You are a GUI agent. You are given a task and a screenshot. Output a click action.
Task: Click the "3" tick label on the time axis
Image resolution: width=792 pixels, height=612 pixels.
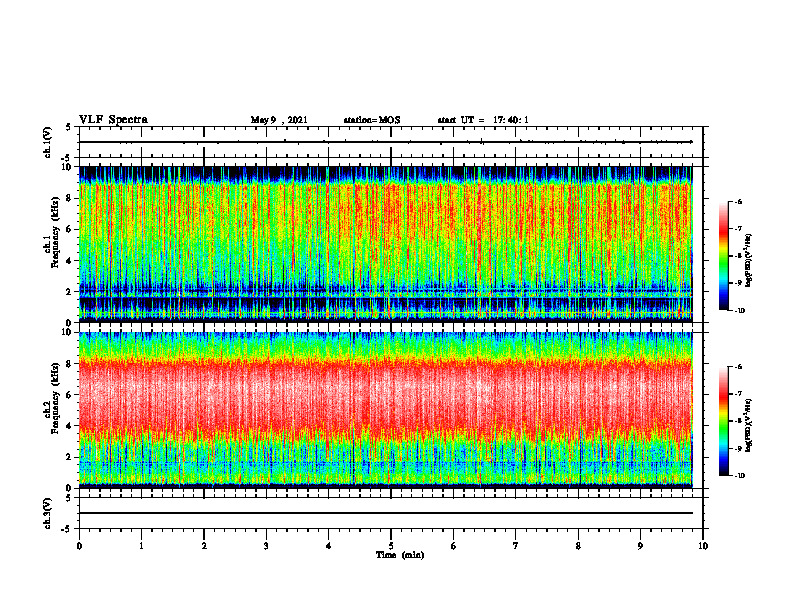[266, 546]
